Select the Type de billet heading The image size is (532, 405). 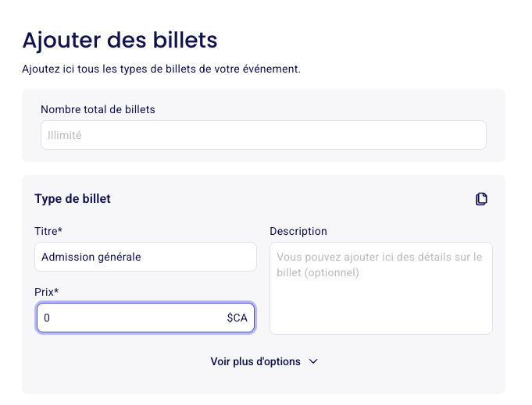73,199
